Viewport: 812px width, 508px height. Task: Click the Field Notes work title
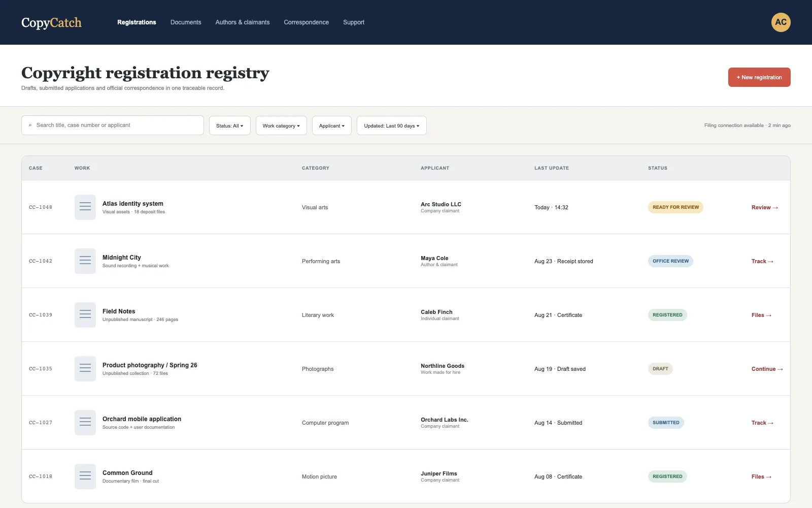[119, 311]
